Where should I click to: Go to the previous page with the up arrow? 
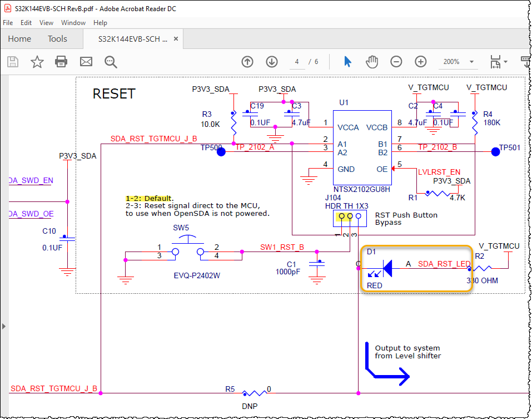point(247,62)
